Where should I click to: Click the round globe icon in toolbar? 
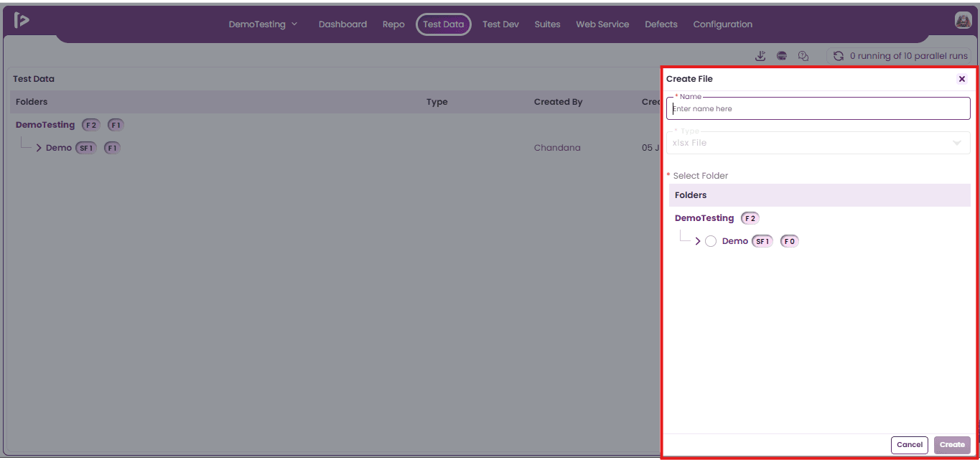pyautogui.click(x=782, y=56)
